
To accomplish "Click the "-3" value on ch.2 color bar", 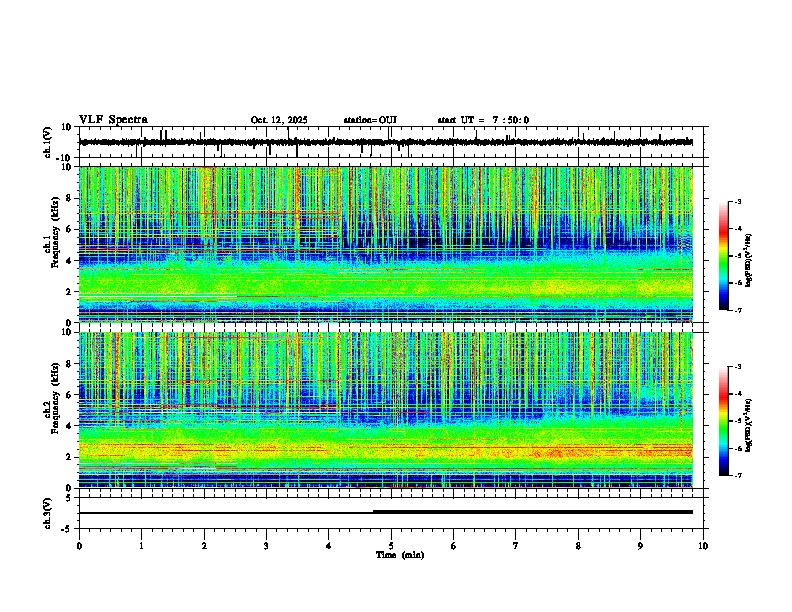I will [737, 367].
